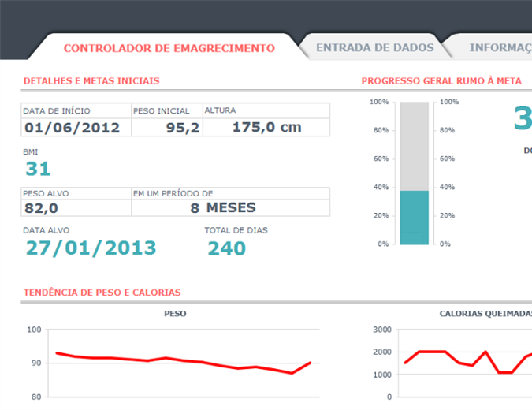Click the ALTURA label
This screenshot has height=410, width=532.
(x=220, y=110)
